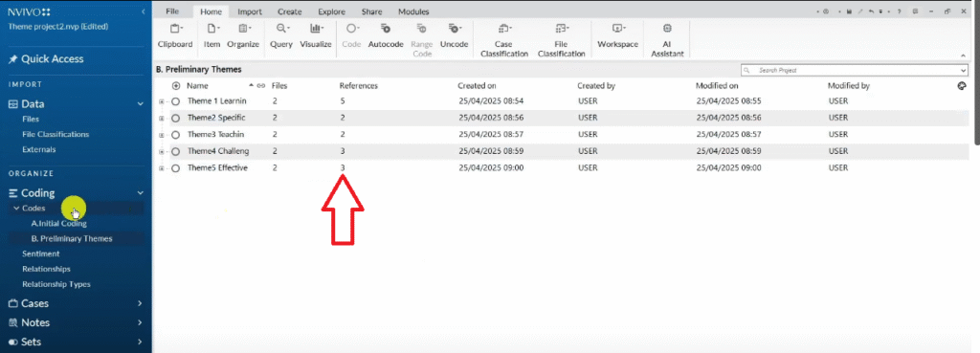Viewport: 980px width, 353px height.
Task: Expand the Theme5 Effective node
Action: tap(161, 168)
